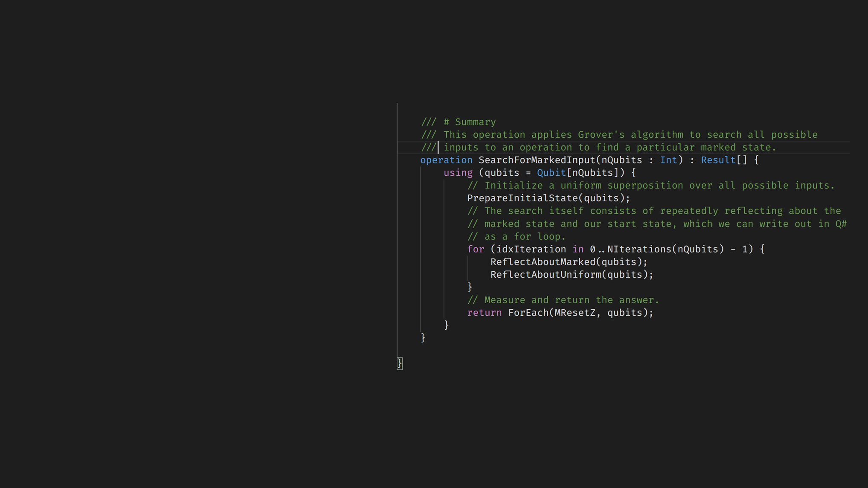The image size is (868, 488).
Task: Click the NIterations(nQubits) call
Action: (665, 249)
